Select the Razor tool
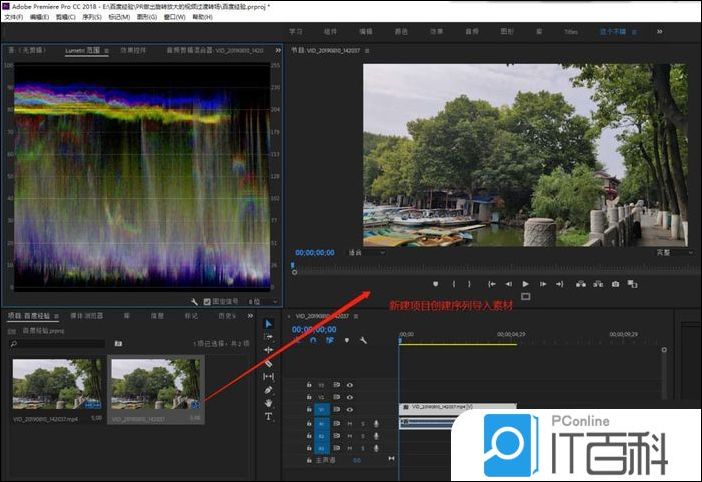 [x=268, y=363]
